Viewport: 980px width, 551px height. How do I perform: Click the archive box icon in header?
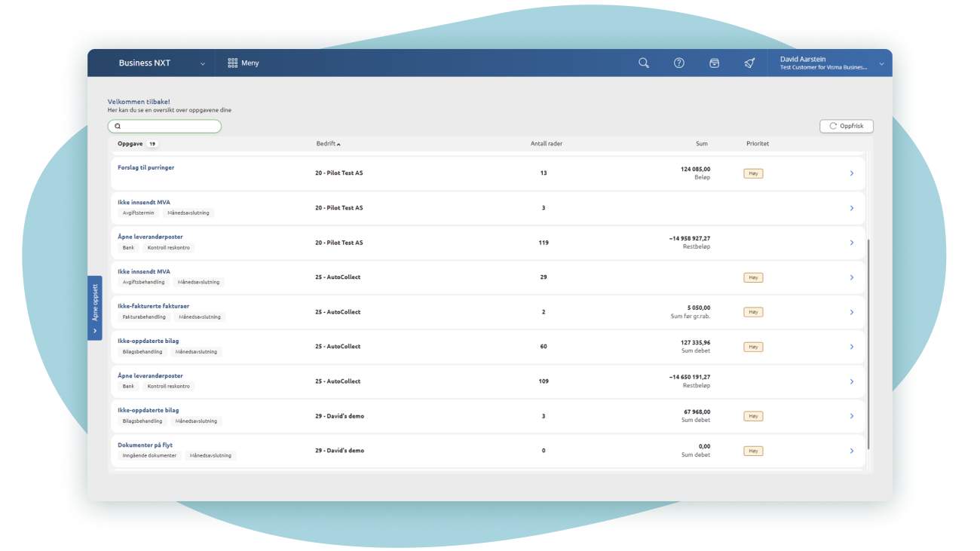[715, 63]
